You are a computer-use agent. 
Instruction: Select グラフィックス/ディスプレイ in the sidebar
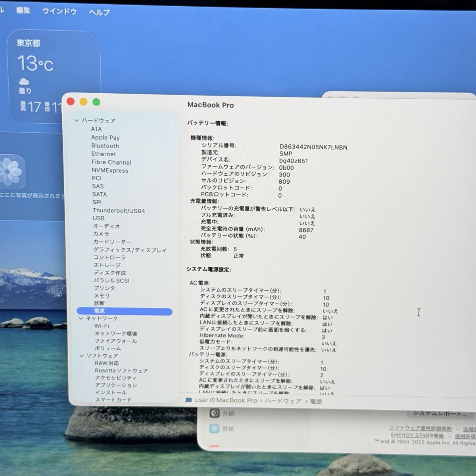[x=130, y=250]
